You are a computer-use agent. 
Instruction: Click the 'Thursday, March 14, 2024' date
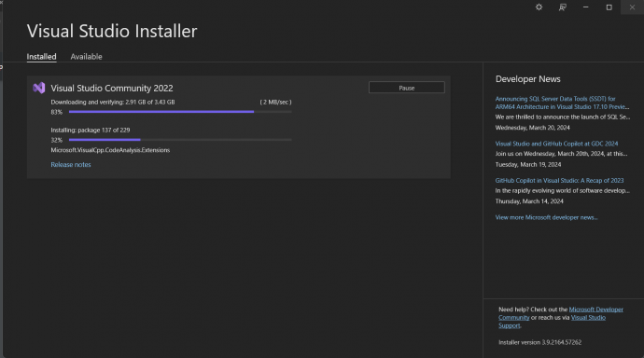529,201
